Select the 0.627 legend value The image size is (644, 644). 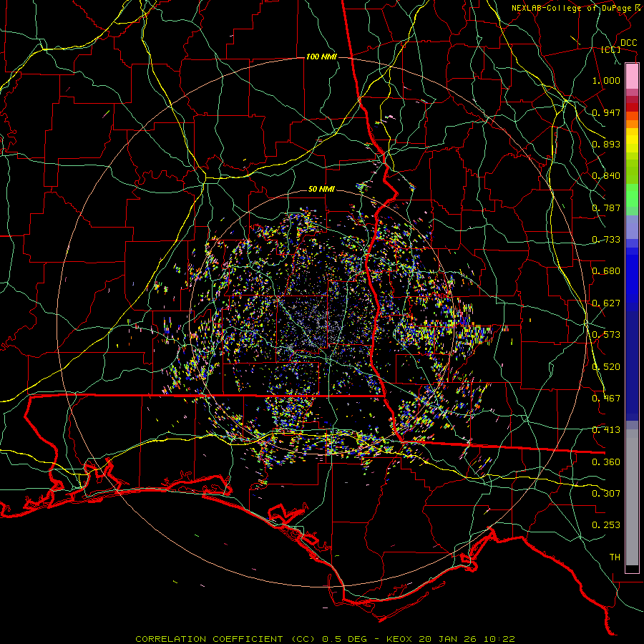point(606,303)
